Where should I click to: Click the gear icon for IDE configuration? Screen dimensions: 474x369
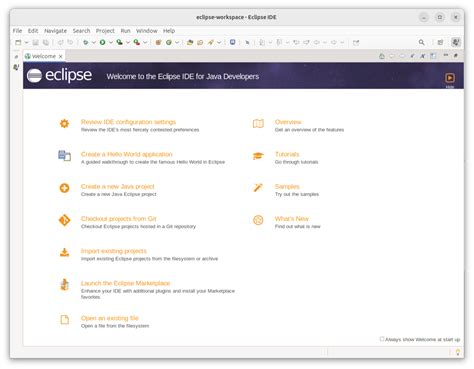click(64, 123)
